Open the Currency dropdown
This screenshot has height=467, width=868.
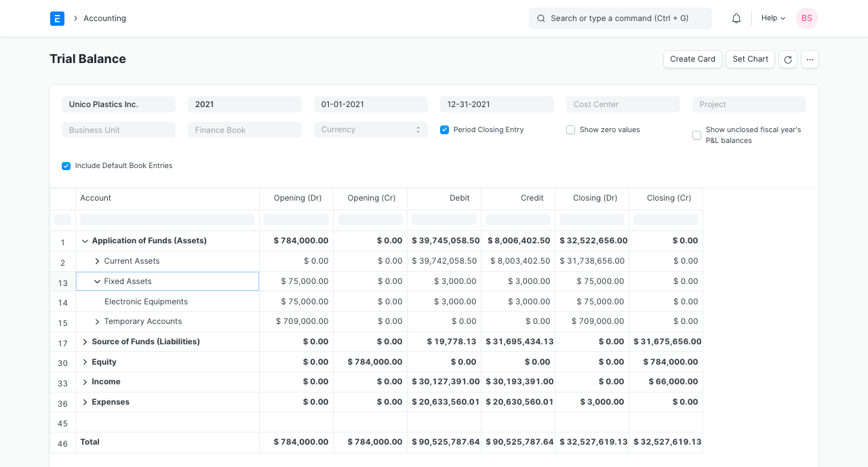click(x=370, y=129)
